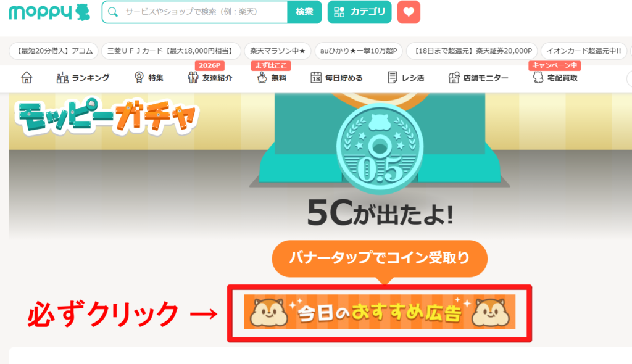Open the auひかり★一撃10万超P link
632x364 pixels.
[359, 51]
